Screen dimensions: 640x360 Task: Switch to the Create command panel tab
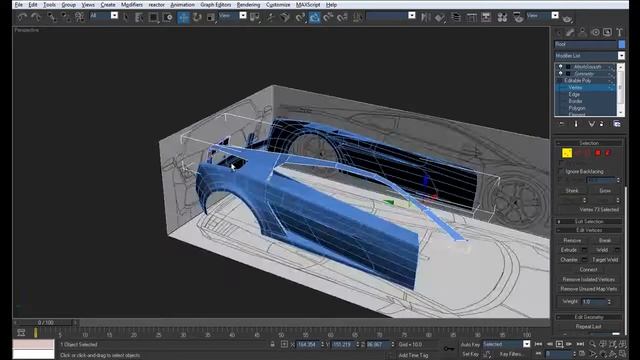pos(560,32)
